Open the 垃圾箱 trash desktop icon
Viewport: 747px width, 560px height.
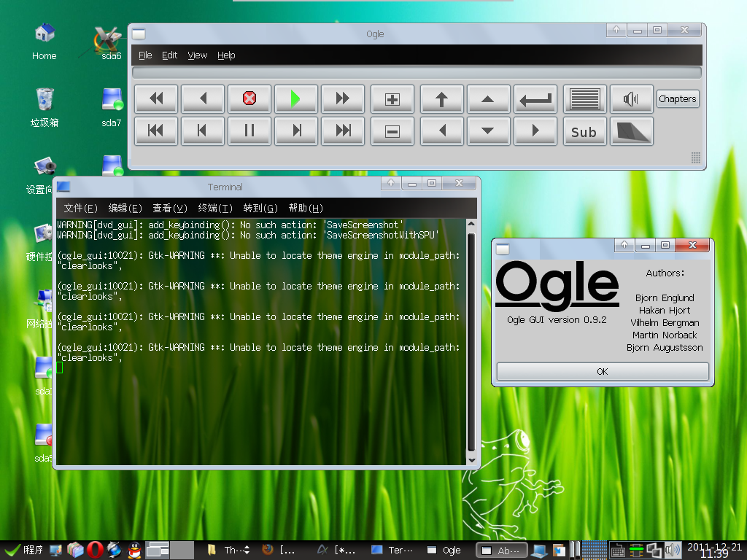44,108
